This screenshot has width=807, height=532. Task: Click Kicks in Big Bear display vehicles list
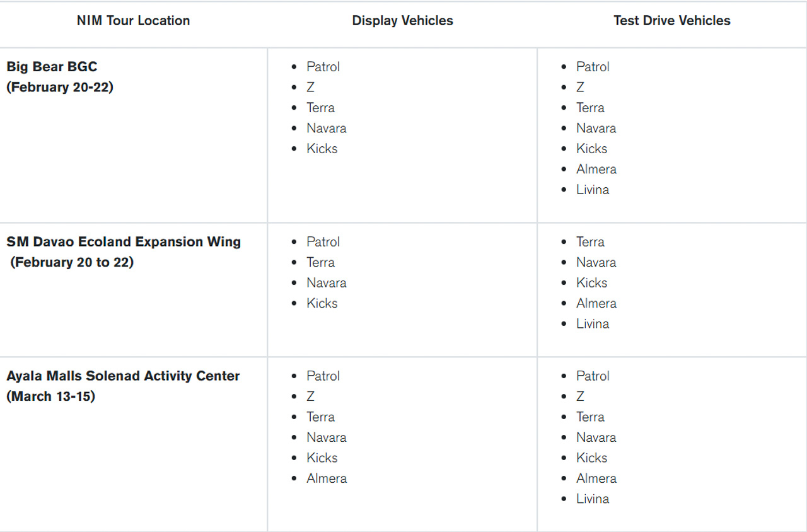click(322, 149)
